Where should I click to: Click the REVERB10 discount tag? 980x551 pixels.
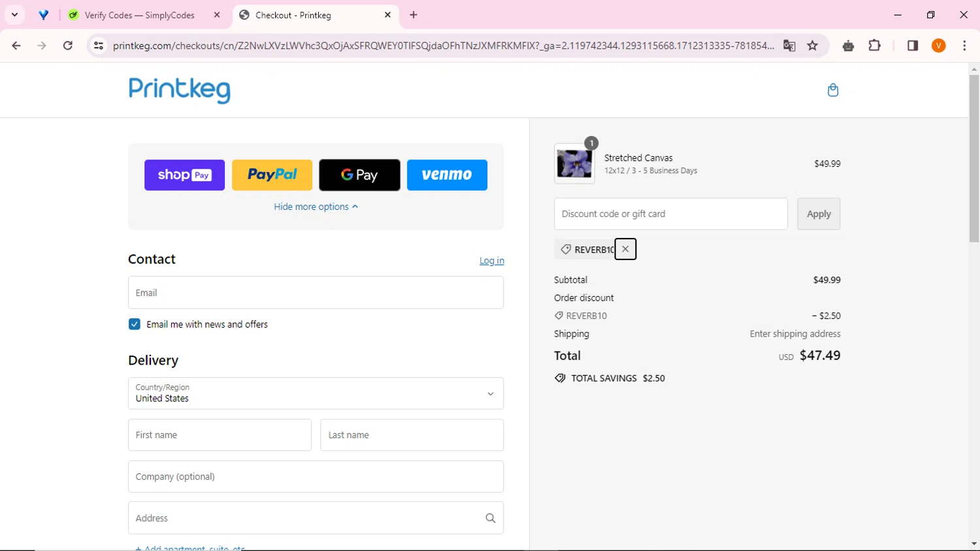tap(587, 250)
